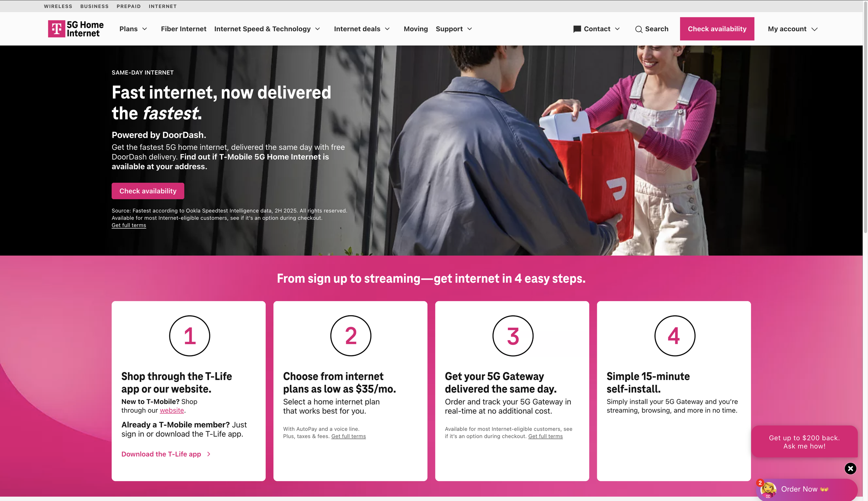Screen dimensions: 868x501
Task: Click the Search magnifying glass icon
Action: tap(639, 29)
